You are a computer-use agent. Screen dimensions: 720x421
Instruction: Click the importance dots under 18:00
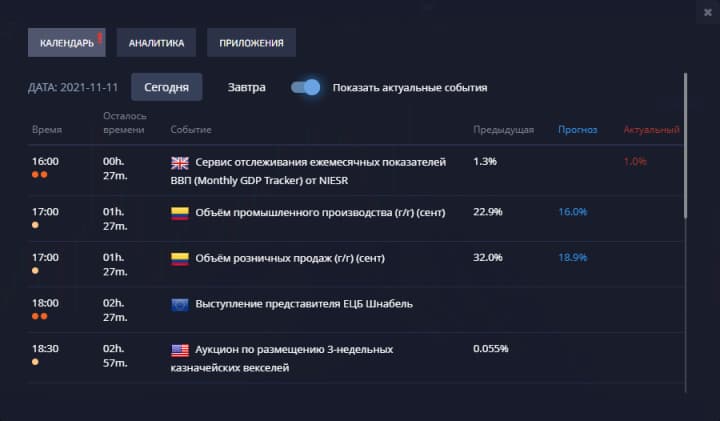pos(40,316)
